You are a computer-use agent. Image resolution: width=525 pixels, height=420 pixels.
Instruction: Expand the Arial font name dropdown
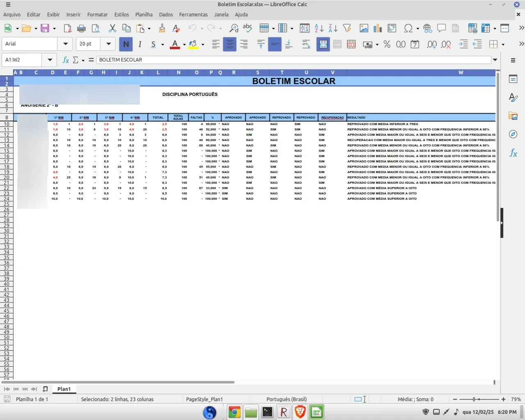coord(65,44)
